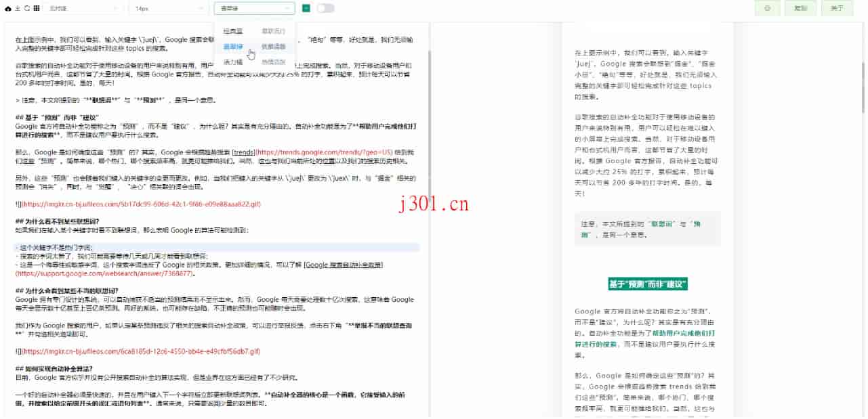Click the grid icon in the toolbar
The width and height of the screenshot is (868, 419).
(37, 8)
